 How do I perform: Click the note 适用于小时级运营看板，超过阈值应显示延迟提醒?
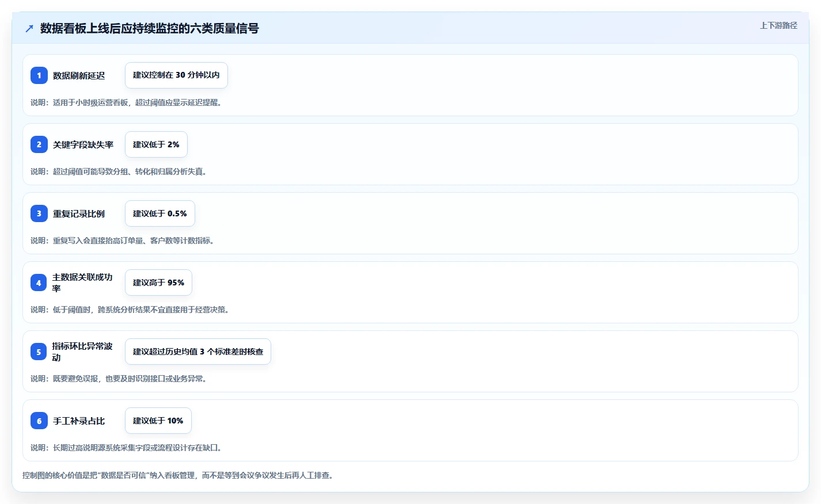(x=126, y=102)
